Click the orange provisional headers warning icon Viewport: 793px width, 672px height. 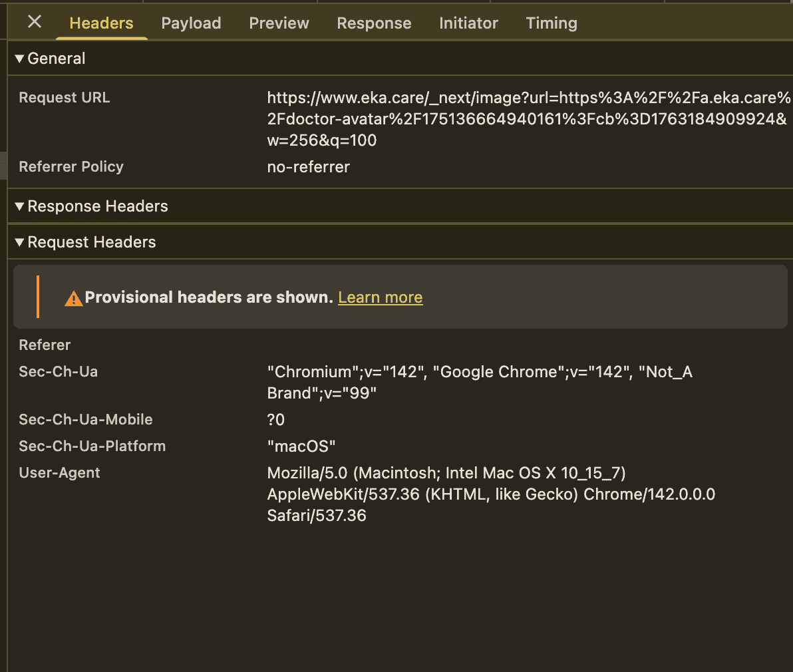point(73,299)
